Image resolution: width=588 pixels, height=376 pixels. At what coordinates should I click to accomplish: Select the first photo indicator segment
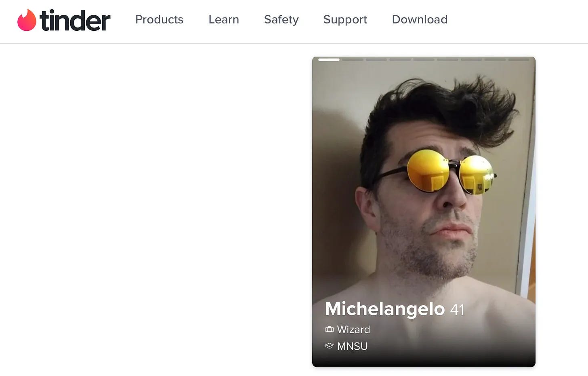329,59
